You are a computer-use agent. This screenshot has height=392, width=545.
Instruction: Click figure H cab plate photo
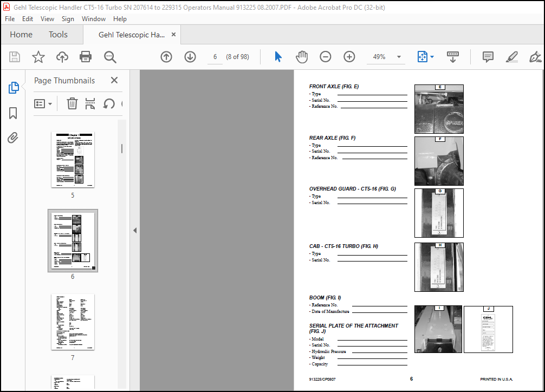pyautogui.click(x=439, y=267)
